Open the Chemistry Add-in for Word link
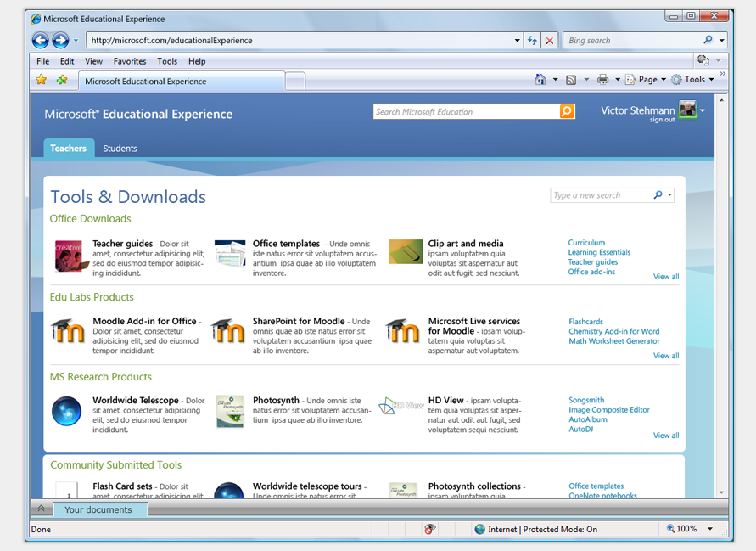The width and height of the screenshot is (756, 551). click(613, 331)
